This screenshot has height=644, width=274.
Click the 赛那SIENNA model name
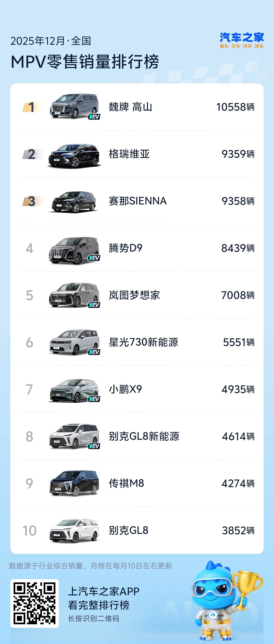coord(138,201)
